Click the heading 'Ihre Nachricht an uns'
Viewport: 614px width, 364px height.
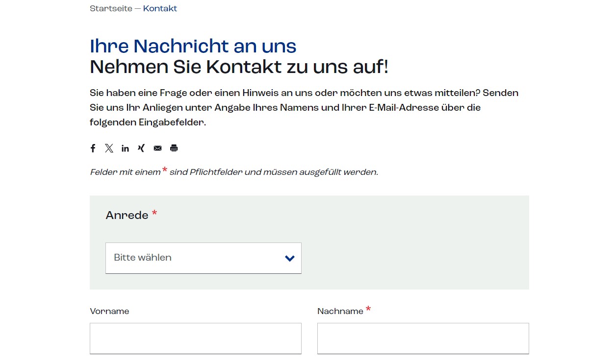click(x=193, y=46)
